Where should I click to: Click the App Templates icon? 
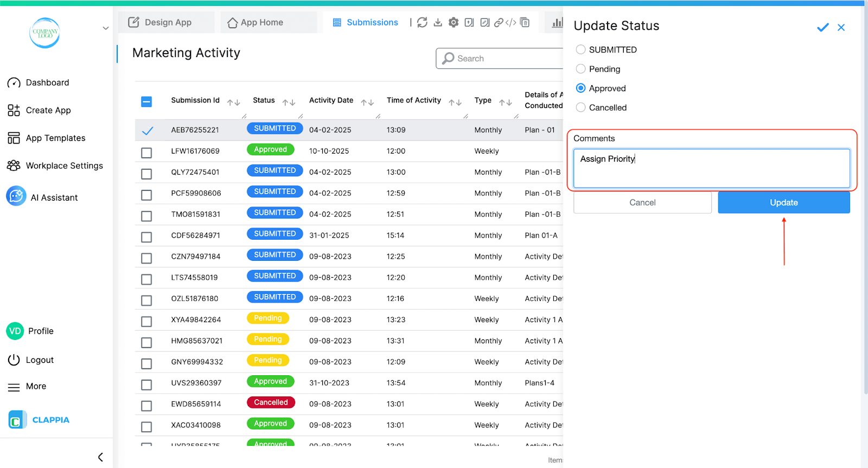coord(14,138)
